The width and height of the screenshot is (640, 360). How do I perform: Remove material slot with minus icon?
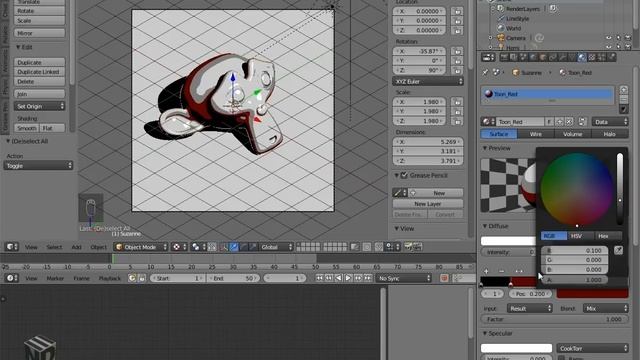click(x=624, y=100)
